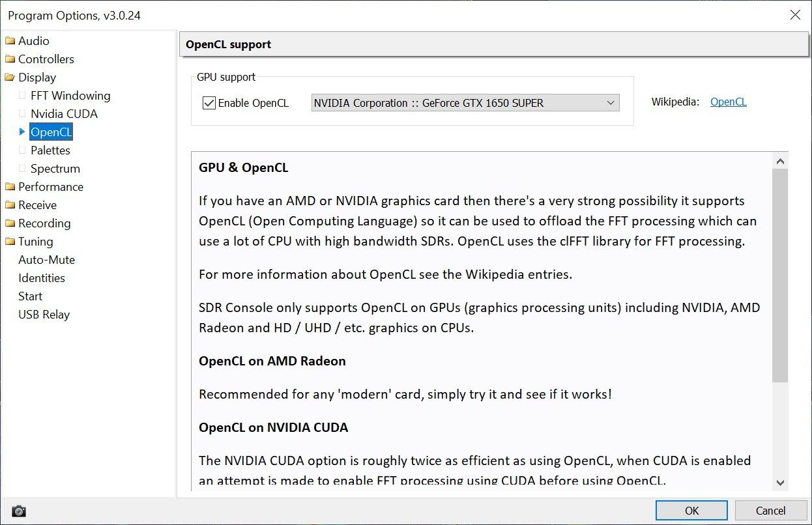Follow the OpenCL Wikipedia link
The width and height of the screenshot is (812, 525).
coord(729,102)
